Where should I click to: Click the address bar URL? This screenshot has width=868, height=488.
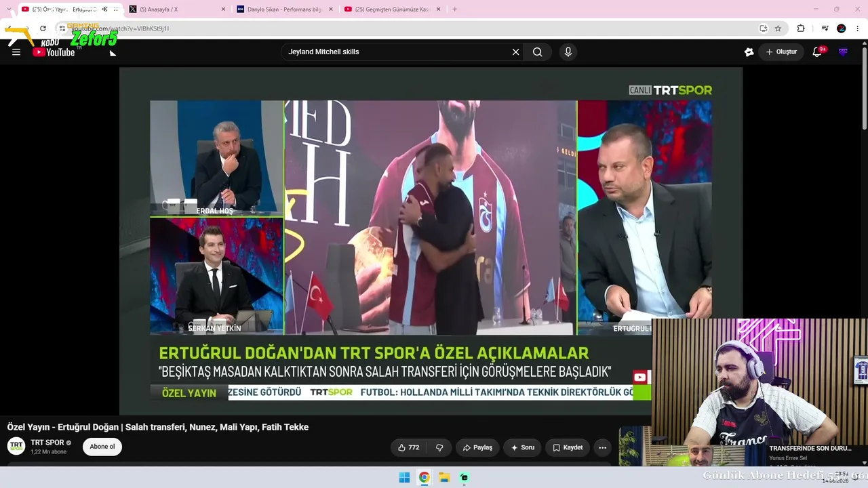click(x=121, y=28)
